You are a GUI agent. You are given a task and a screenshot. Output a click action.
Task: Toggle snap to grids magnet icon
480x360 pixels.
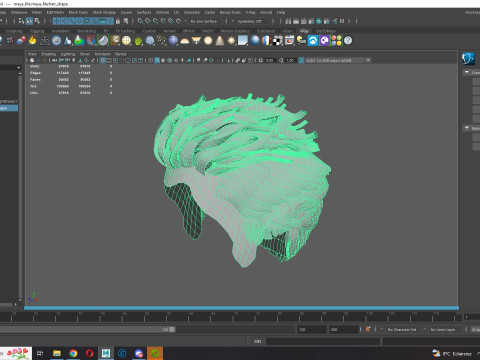coord(140,21)
